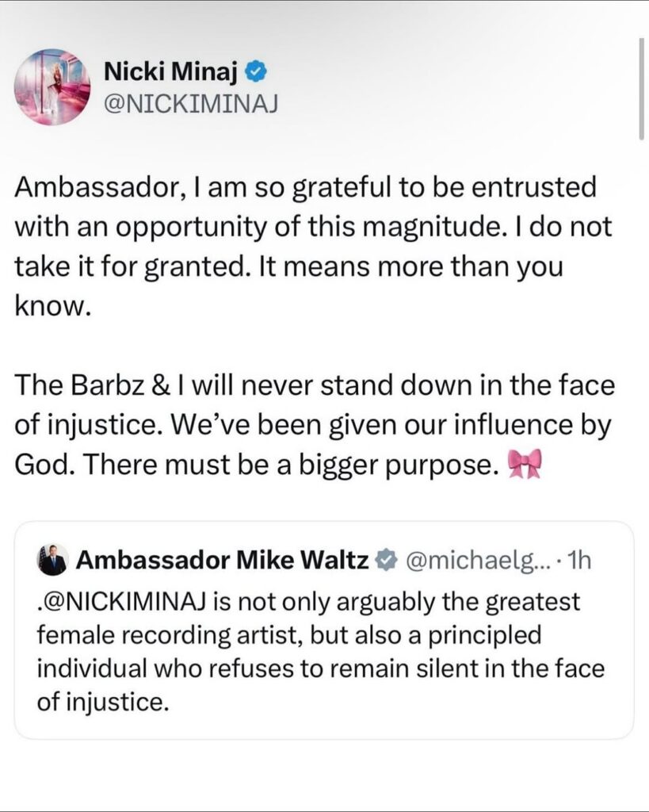The height and width of the screenshot is (812, 649).
Task: Open Ambassador Mike Waltz's profile name
Action: tap(222, 561)
